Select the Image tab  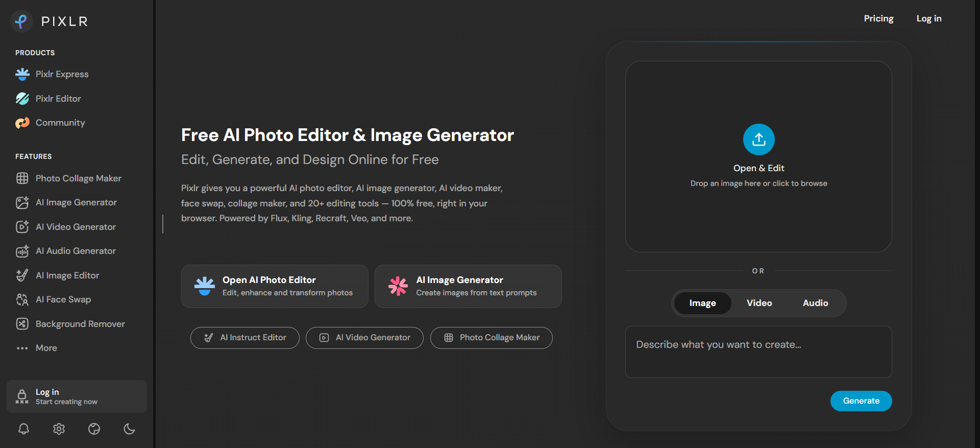pos(703,303)
